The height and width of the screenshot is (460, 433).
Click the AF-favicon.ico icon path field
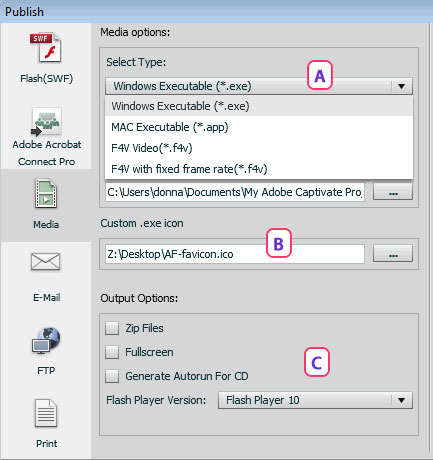235,254
